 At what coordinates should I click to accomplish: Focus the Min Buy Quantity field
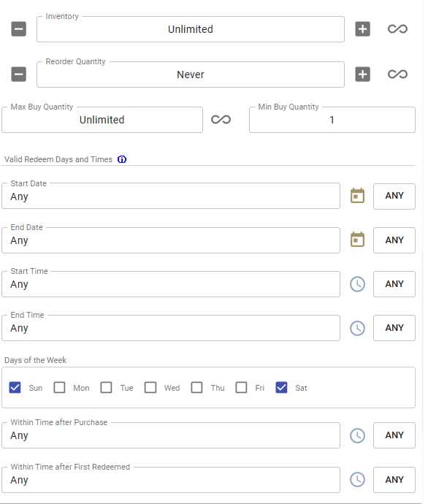(x=332, y=120)
